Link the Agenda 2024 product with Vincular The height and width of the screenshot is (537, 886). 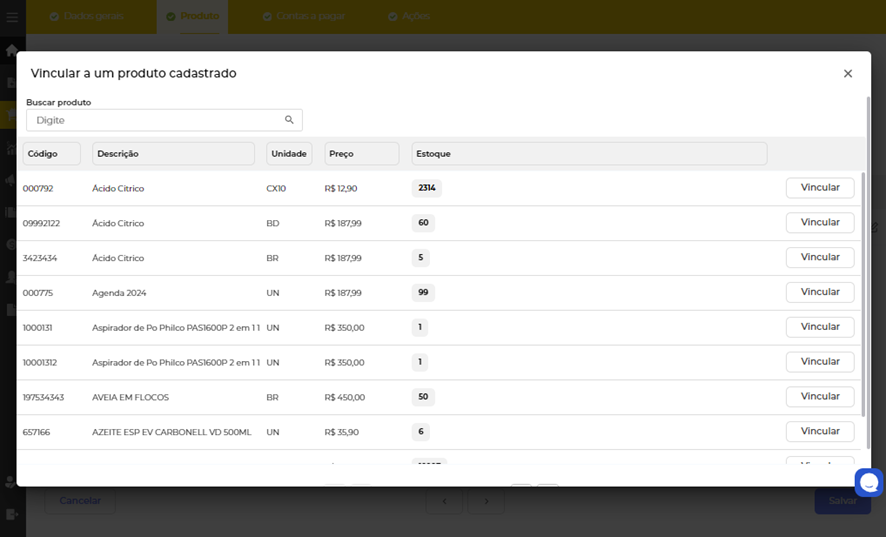(819, 292)
